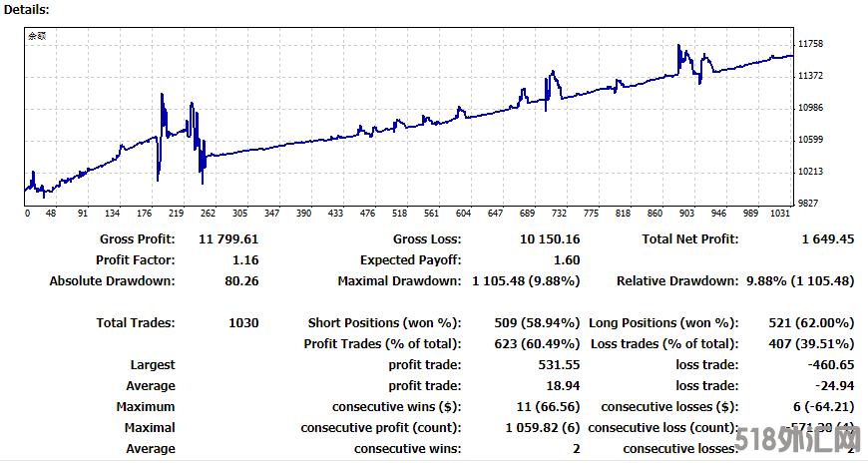
Task: Select chart y-axis label 9827
Action: (808, 204)
